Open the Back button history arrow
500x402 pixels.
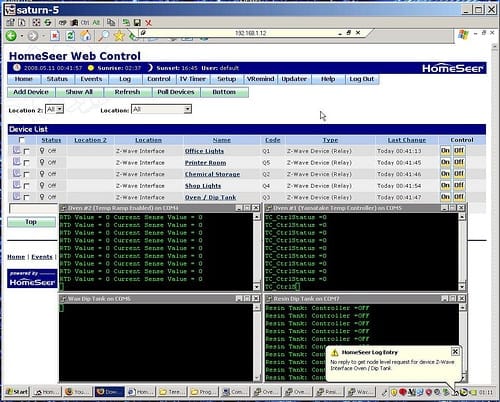[x=22, y=36]
